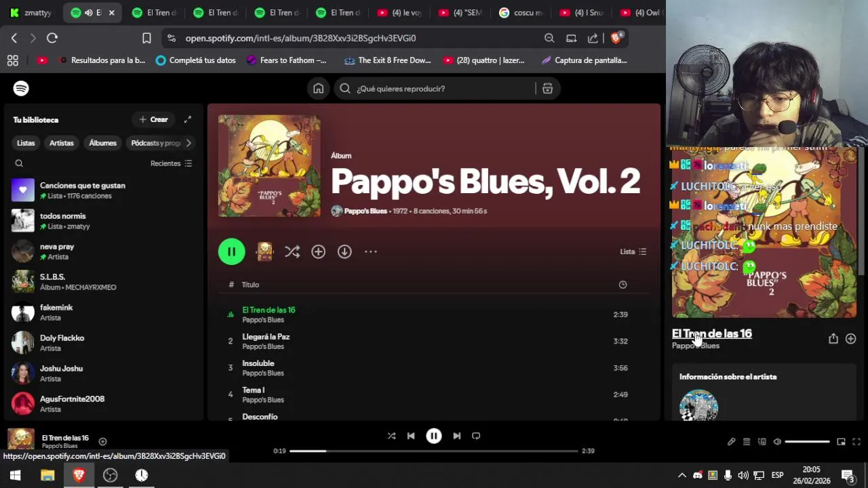The image size is (868, 488).
Task: Seek within song progress bar
Action: coord(434,451)
